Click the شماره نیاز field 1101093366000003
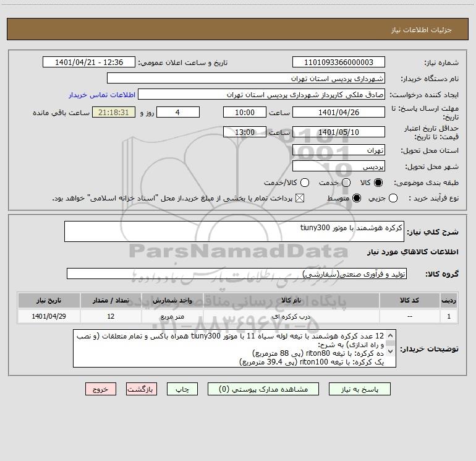476x461 pixels. pyautogui.click(x=339, y=62)
